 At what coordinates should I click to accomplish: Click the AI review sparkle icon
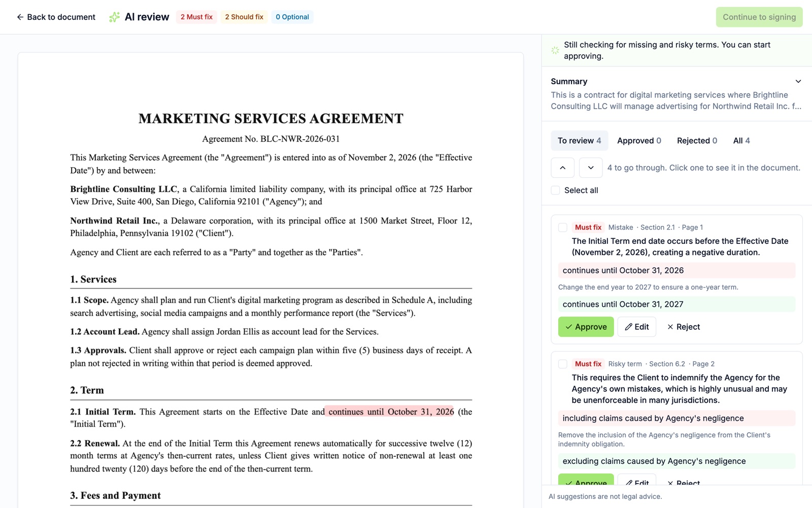tap(115, 17)
